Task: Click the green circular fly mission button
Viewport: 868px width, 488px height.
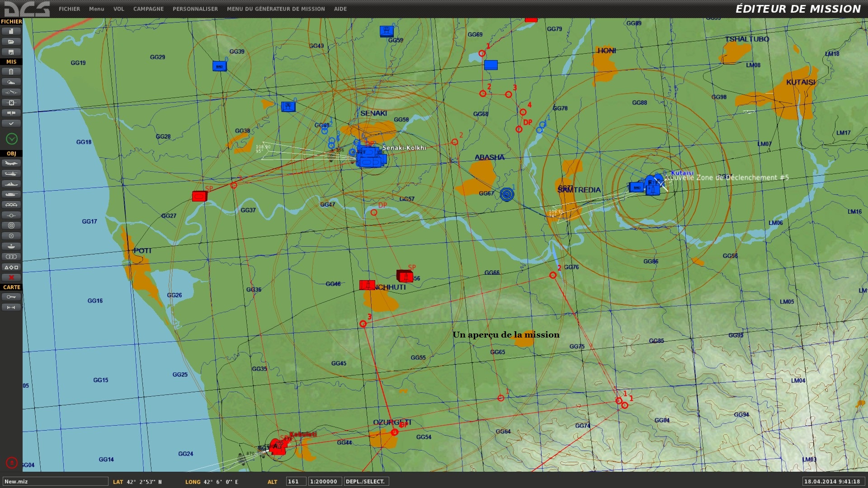Action: (x=12, y=139)
